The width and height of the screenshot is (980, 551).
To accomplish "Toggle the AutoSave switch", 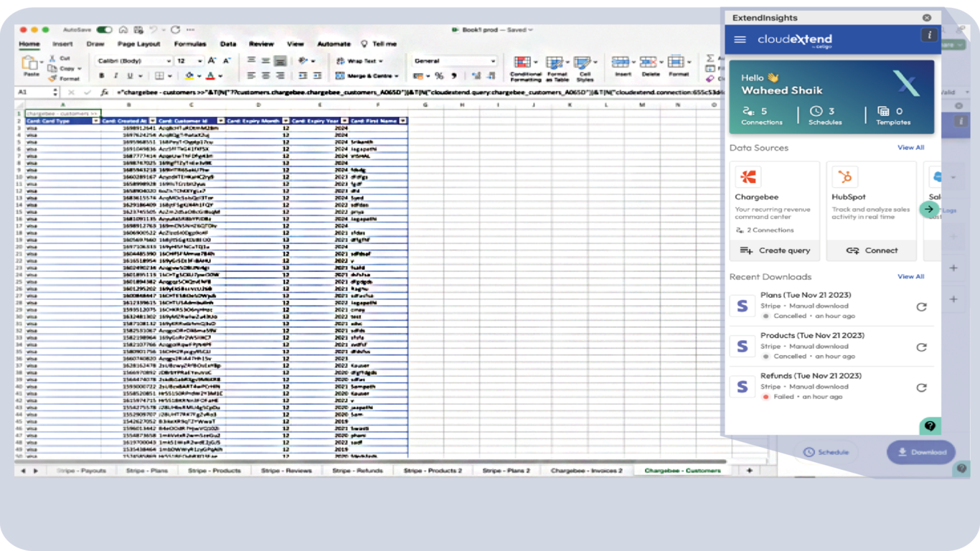I will [x=105, y=30].
